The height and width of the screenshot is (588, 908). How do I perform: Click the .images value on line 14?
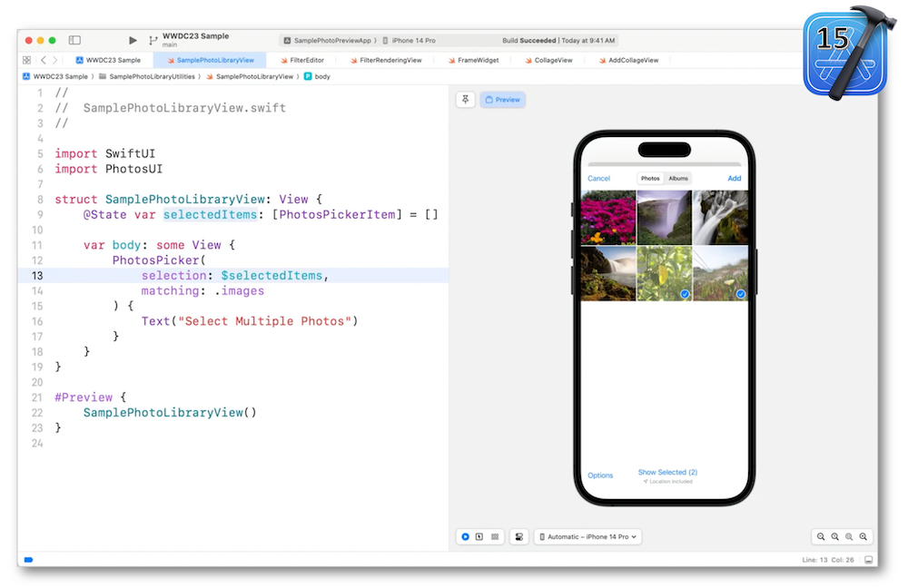click(239, 290)
